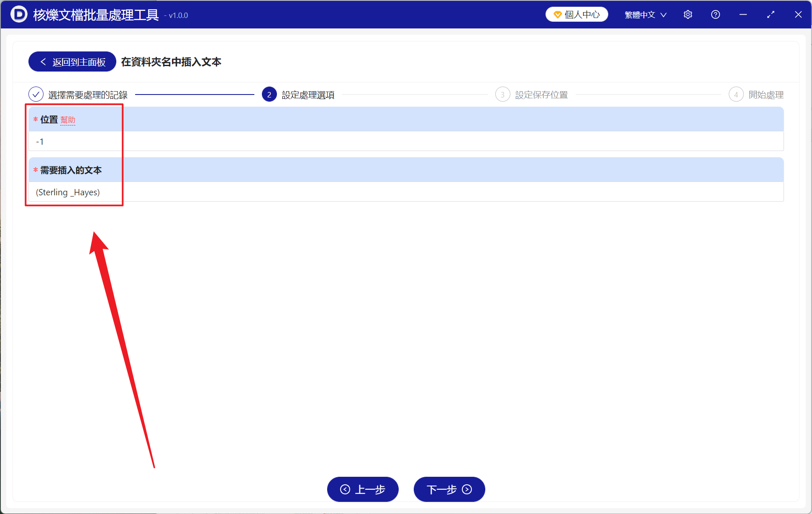Image resolution: width=812 pixels, height=514 pixels.
Task: Select step 4 開始處理
Action: point(756,95)
